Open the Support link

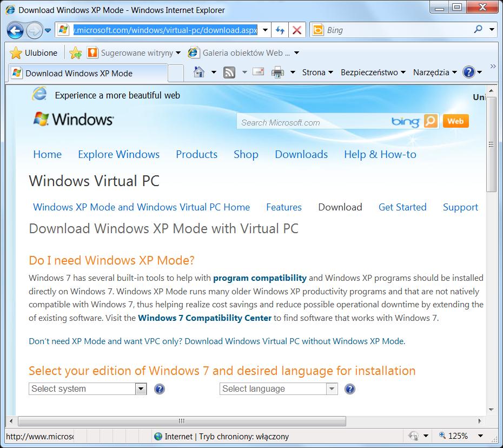(460, 207)
